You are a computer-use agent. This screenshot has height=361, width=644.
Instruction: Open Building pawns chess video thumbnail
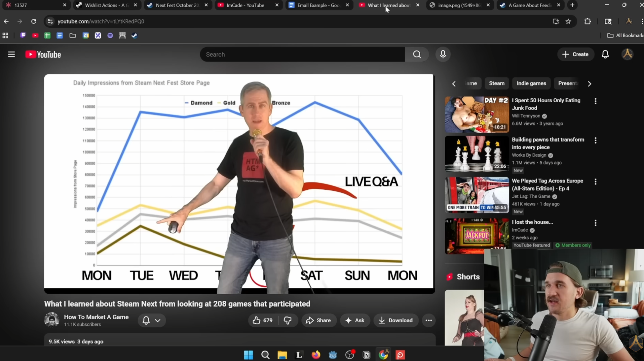pyautogui.click(x=476, y=154)
